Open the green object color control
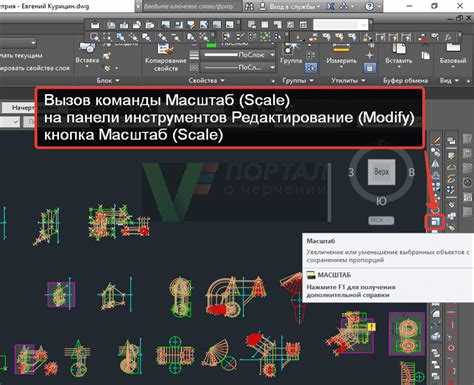474x385 pixels. (211, 45)
